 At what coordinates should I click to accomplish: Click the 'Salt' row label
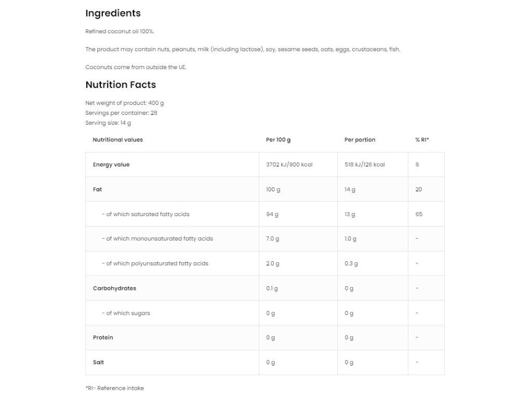[x=98, y=363]
